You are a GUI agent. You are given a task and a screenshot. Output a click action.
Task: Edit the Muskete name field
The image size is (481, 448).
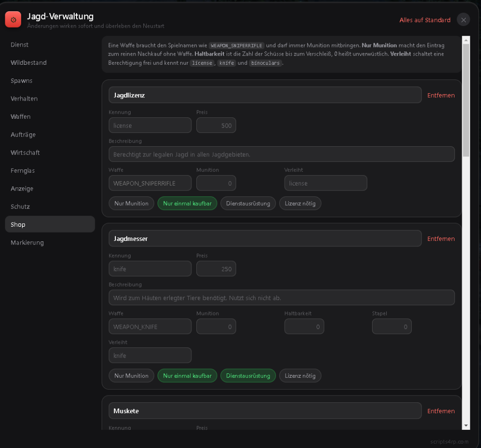click(x=265, y=411)
